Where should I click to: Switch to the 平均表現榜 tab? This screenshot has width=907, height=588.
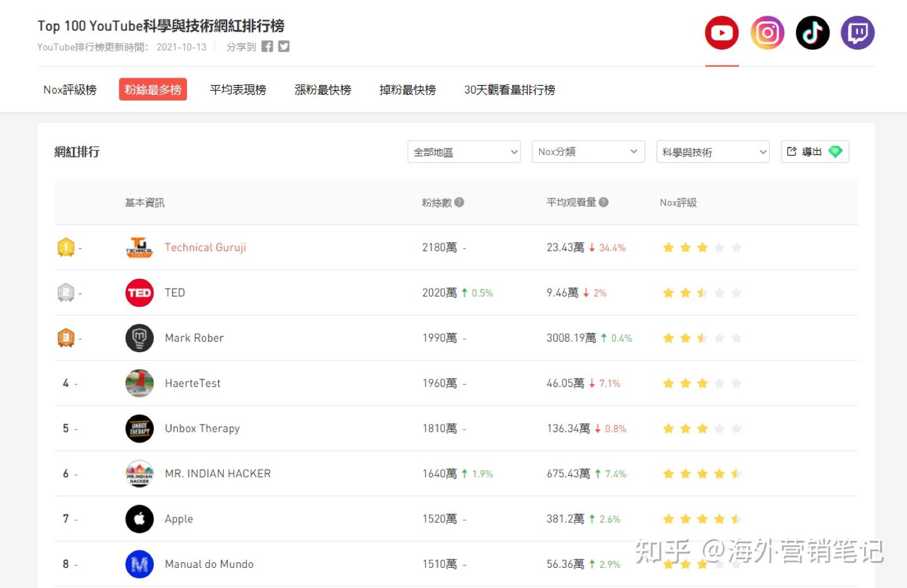coord(238,89)
